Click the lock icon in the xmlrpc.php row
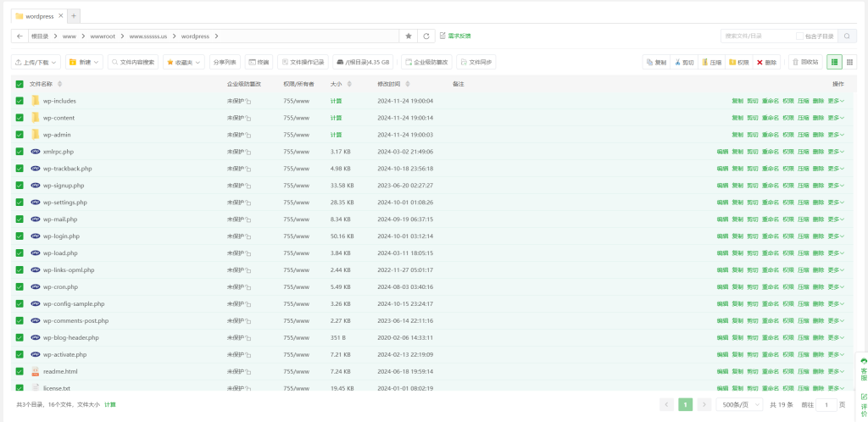The image size is (868, 422). pyautogui.click(x=248, y=152)
